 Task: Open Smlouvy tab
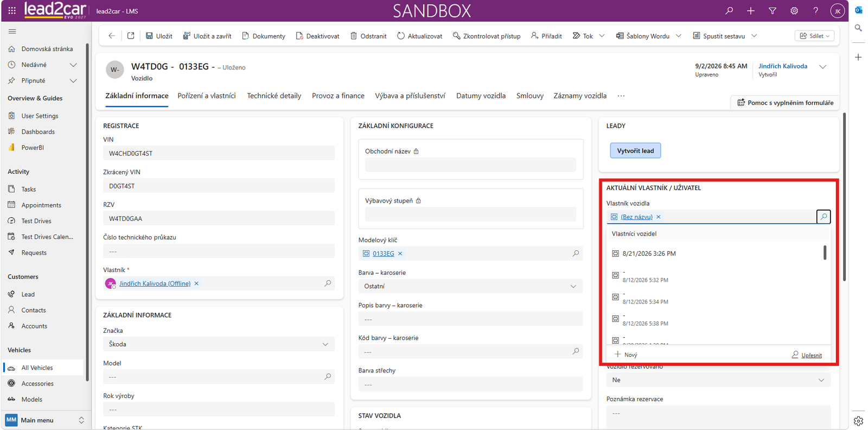coord(530,96)
